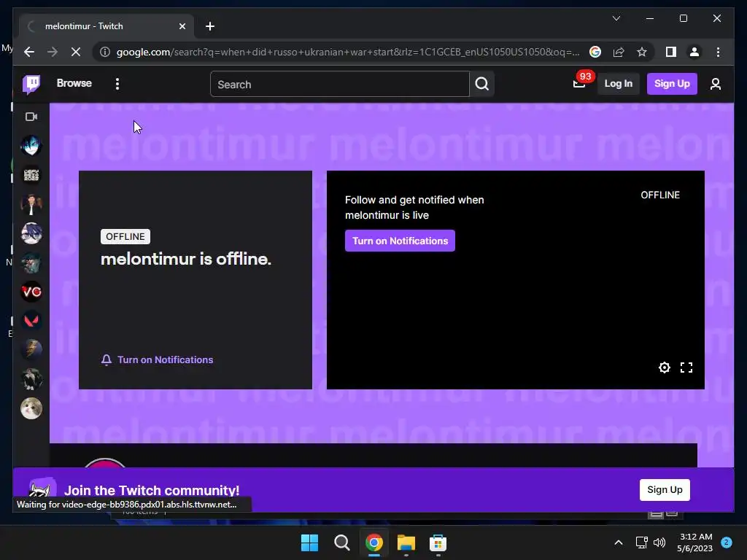The height and width of the screenshot is (560, 747).
Task: Toggle the Chrome side panel
Action: pyautogui.click(x=671, y=52)
